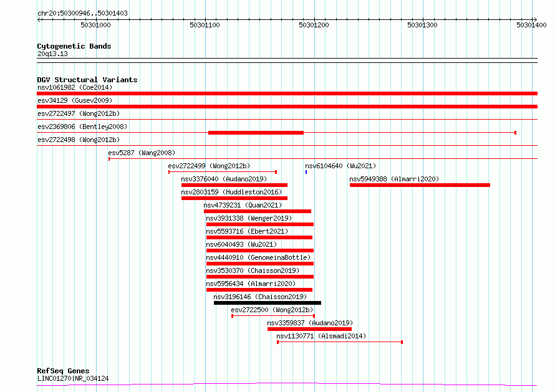Click the magenta LINC01270 gene track line
This screenshot has width=555, height=392.
pos(287,385)
